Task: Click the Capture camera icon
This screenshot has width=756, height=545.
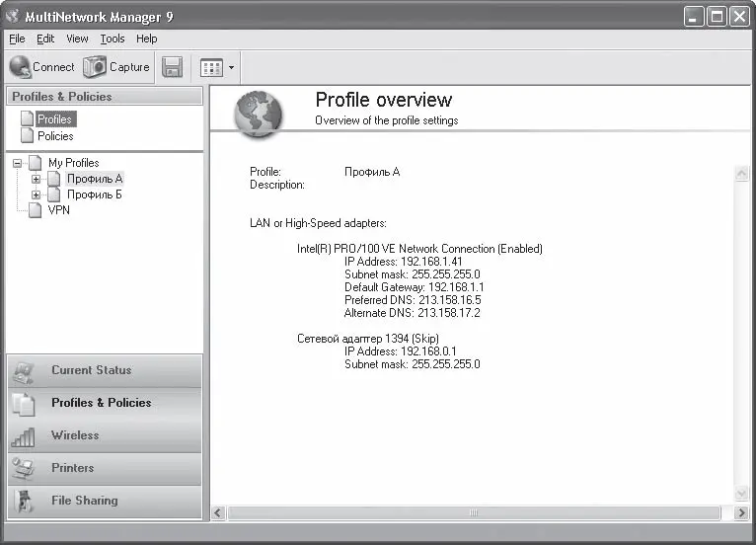Action: pyautogui.click(x=95, y=67)
